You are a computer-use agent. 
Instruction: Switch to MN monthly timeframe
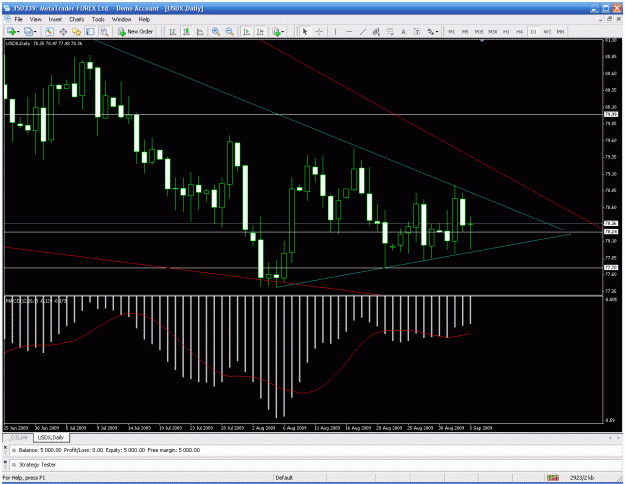pyautogui.click(x=560, y=31)
